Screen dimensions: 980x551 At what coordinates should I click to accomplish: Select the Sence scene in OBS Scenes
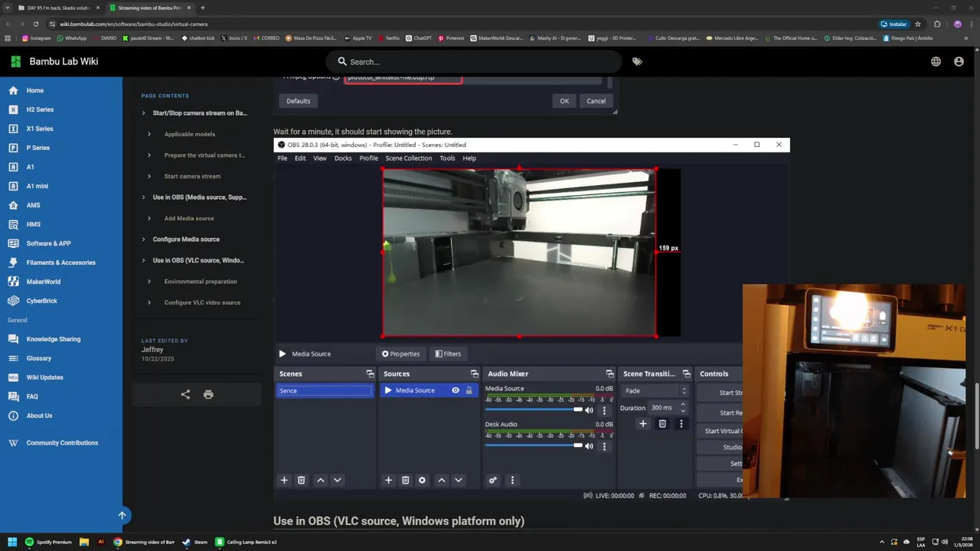(x=324, y=390)
